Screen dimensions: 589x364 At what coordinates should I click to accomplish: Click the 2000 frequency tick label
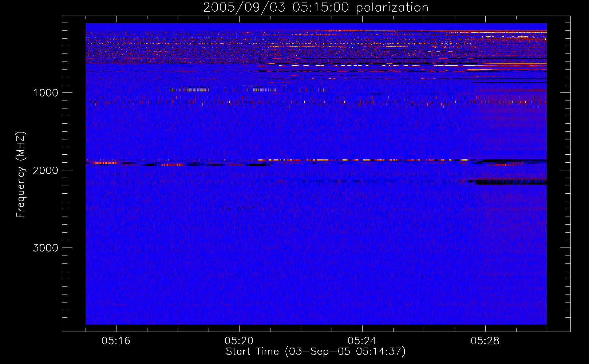pyautogui.click(x=46, y=170)
